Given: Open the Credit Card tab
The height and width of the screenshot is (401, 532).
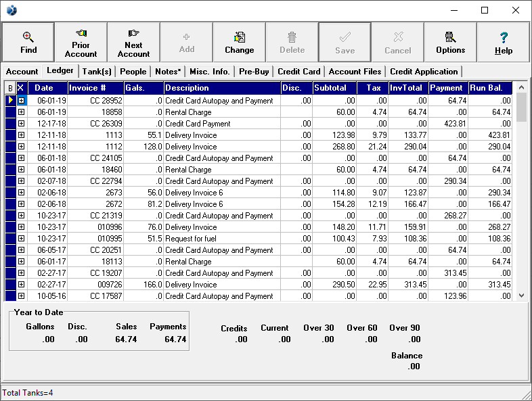Looking at the screenshot, I should 298,72.
